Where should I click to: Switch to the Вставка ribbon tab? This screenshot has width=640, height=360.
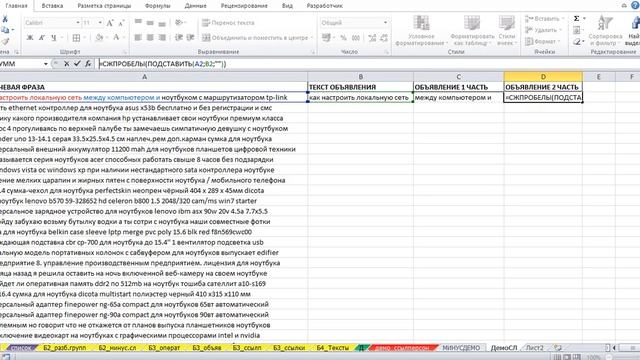[x=52, y=6]
